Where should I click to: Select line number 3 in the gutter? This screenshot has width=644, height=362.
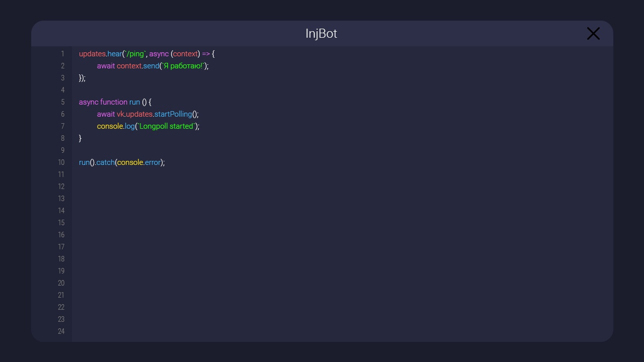[62, 78]
